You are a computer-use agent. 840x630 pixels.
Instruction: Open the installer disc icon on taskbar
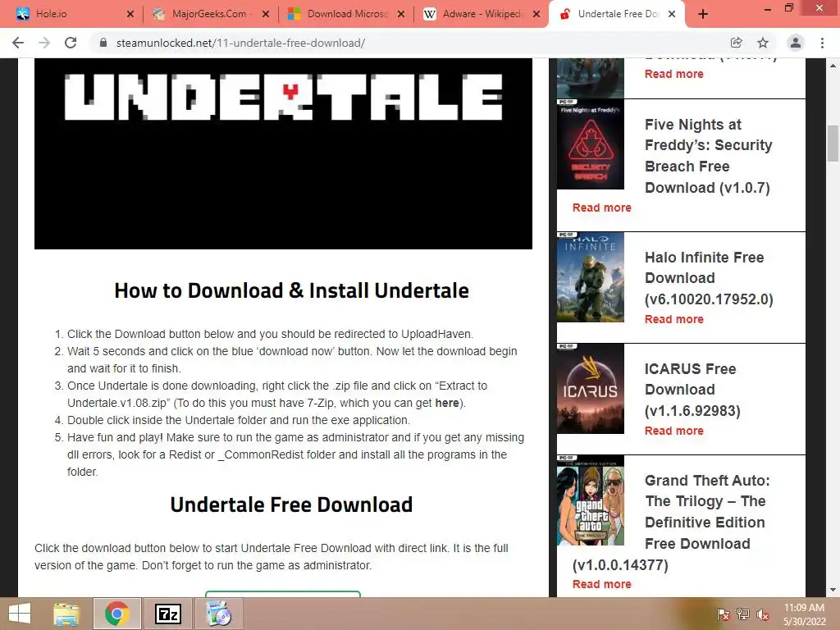pos(218,614)
